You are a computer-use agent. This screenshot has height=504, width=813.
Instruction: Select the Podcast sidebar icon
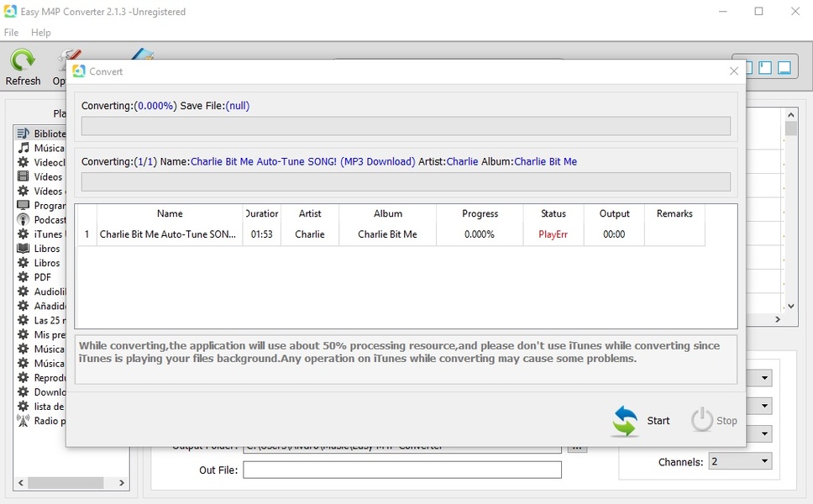point(23,220)
